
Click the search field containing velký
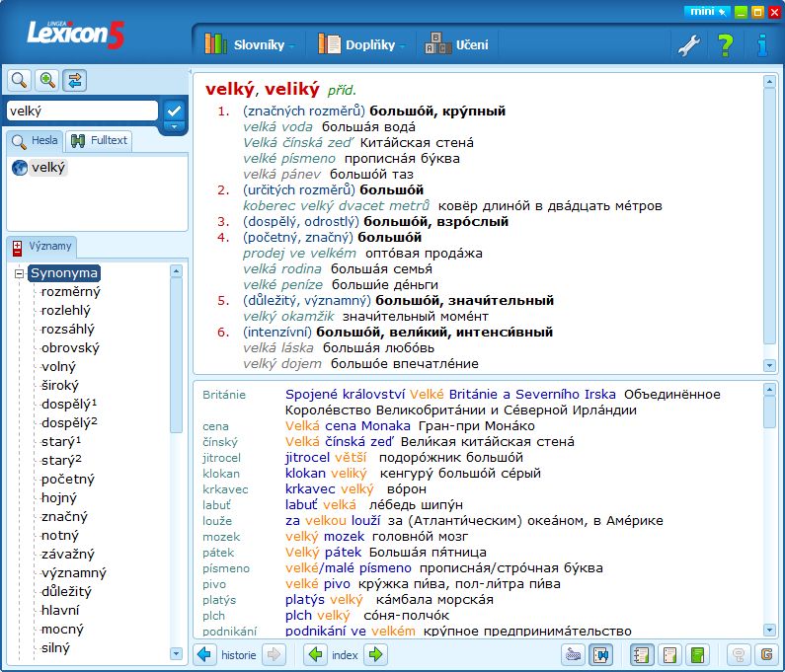(x=82, y=112)
